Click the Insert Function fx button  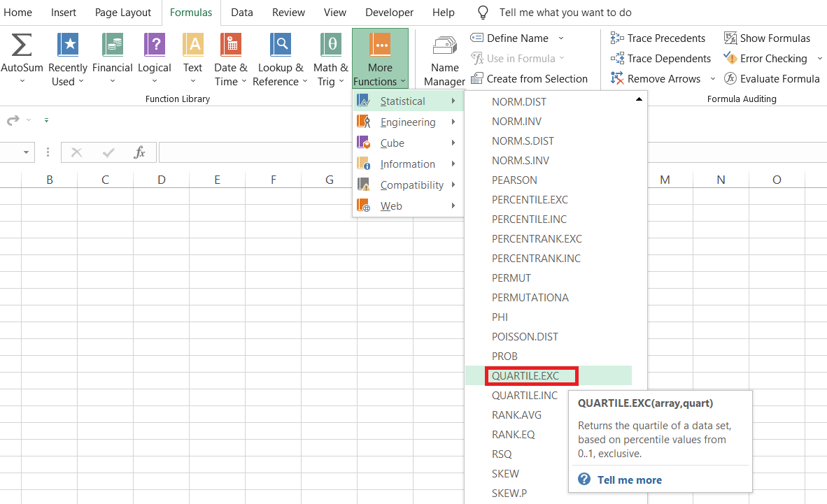click(x=140, y=152)
